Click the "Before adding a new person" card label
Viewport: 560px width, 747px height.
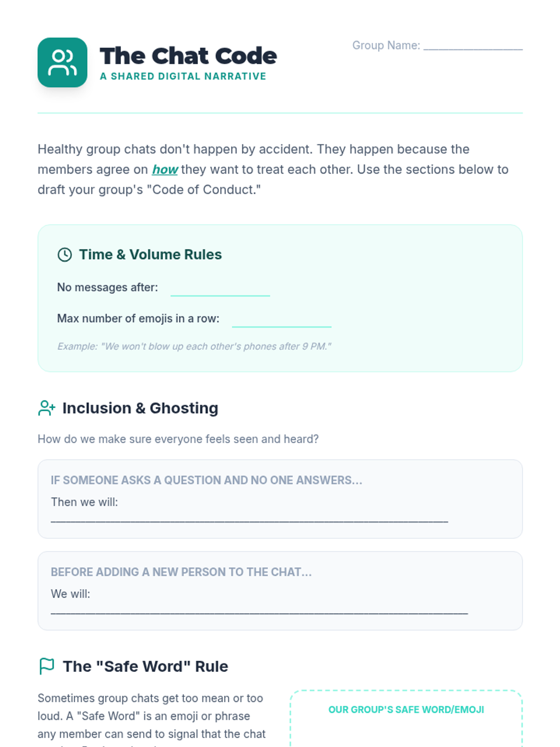pyautogui.click(x=181, y=572)
